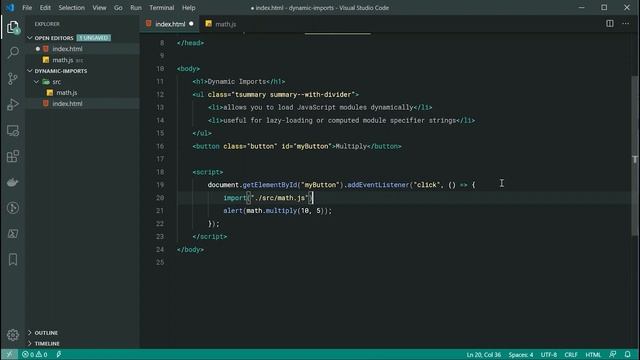Open the Selection menu

71,8
